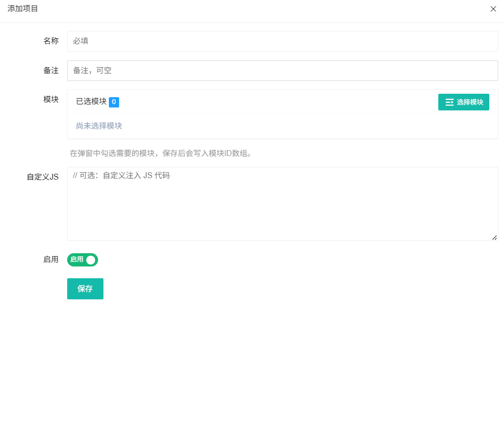Image resolution: width=504 pixels, height=424 pixels.
Task: Click the 名称 field label
Action: click(51, 41)
